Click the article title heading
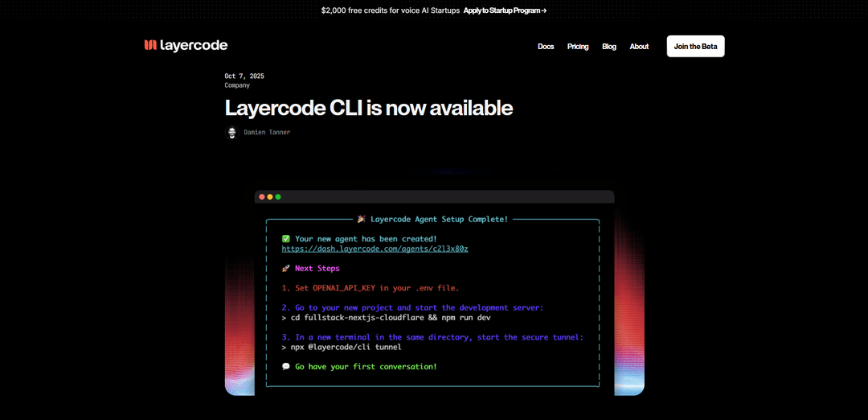This screenshot has width=868, height=420. (x=368, y=108)
